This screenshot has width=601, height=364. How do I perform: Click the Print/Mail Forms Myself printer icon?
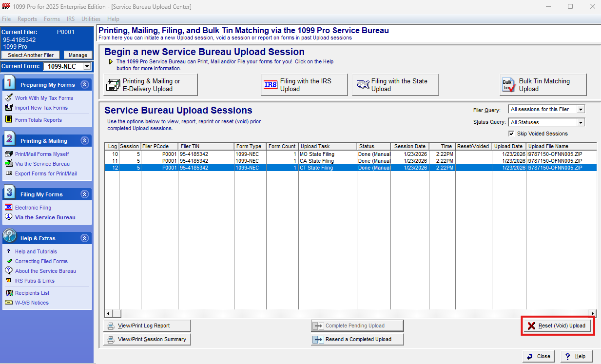[x=8, y=154]
